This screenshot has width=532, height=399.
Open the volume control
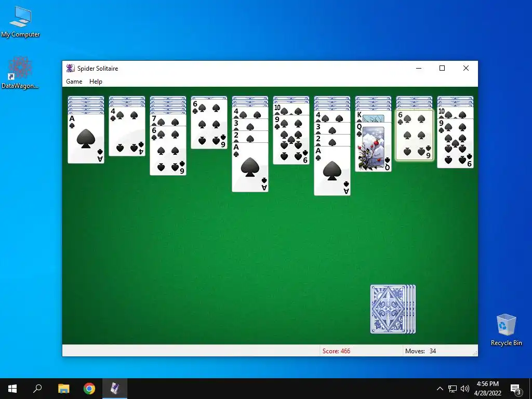click(x=465, y=389)
